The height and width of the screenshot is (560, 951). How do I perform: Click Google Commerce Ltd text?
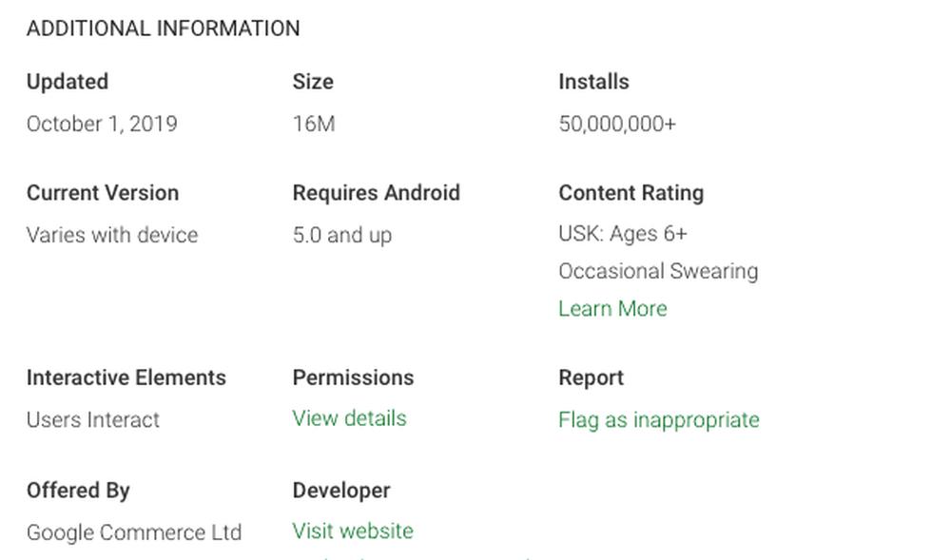134,532
